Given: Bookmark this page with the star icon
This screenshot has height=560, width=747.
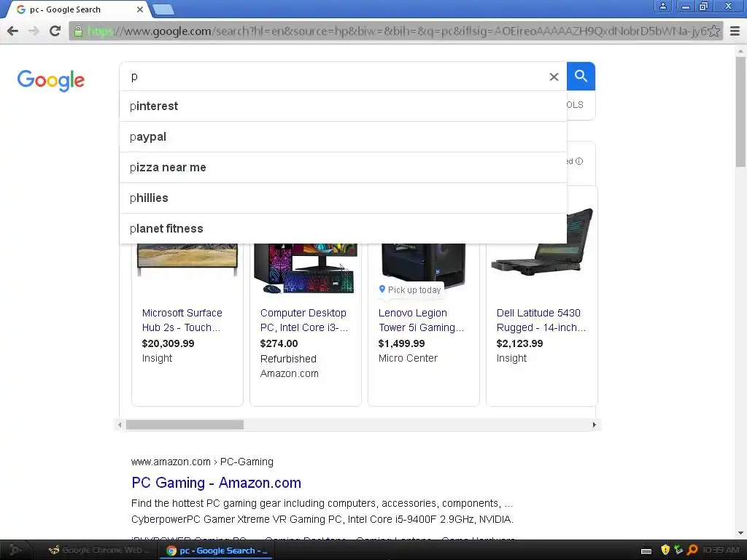Looking at the screenshot, I should [713, 31].
